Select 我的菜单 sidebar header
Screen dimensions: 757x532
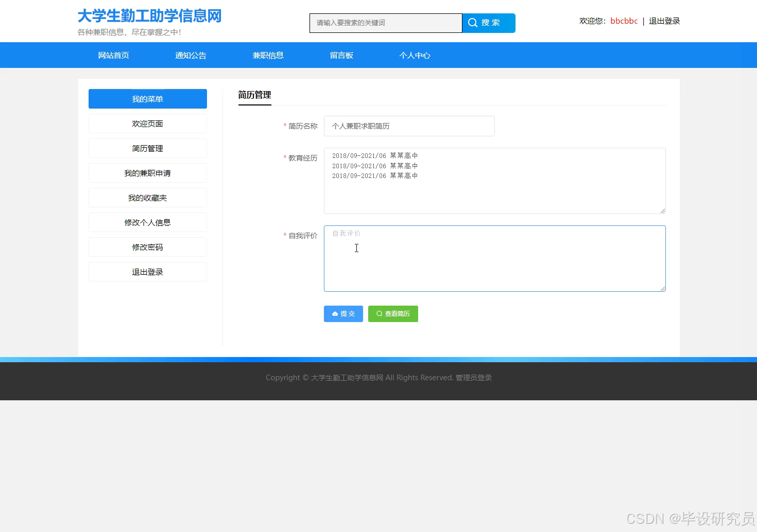pos(148,99)
